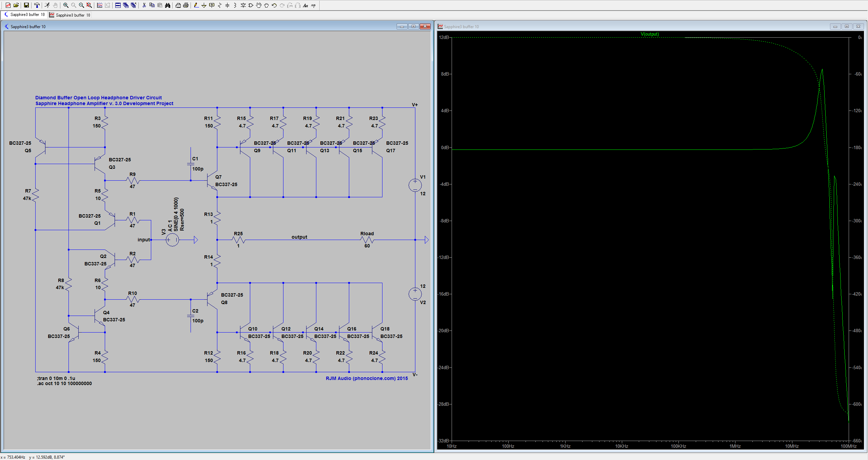Run the simulation with the running-man icon
This screenshot has height=460, width=868.
coord(47,5)
